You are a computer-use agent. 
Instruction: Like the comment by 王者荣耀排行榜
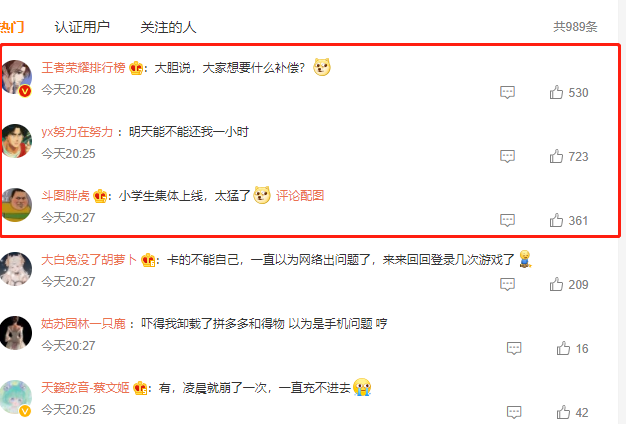(556, 92)
